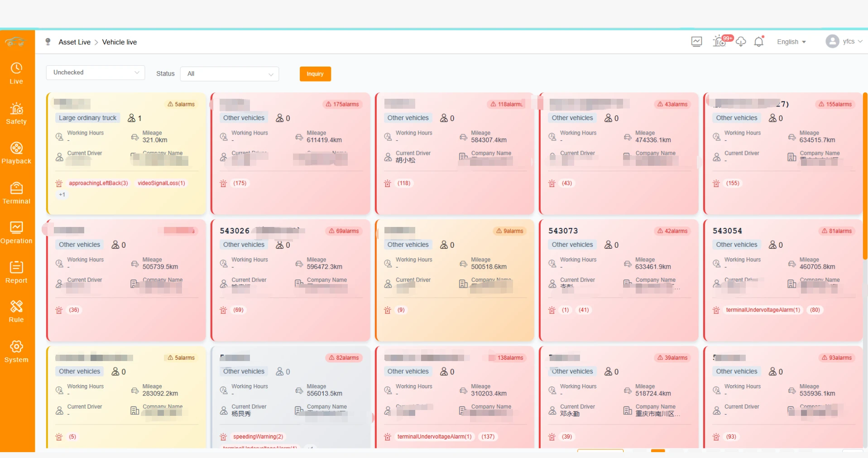Click the notification bell icon
Image resolution: width=868 pixels, height=458 pixels.
[759, 42]
